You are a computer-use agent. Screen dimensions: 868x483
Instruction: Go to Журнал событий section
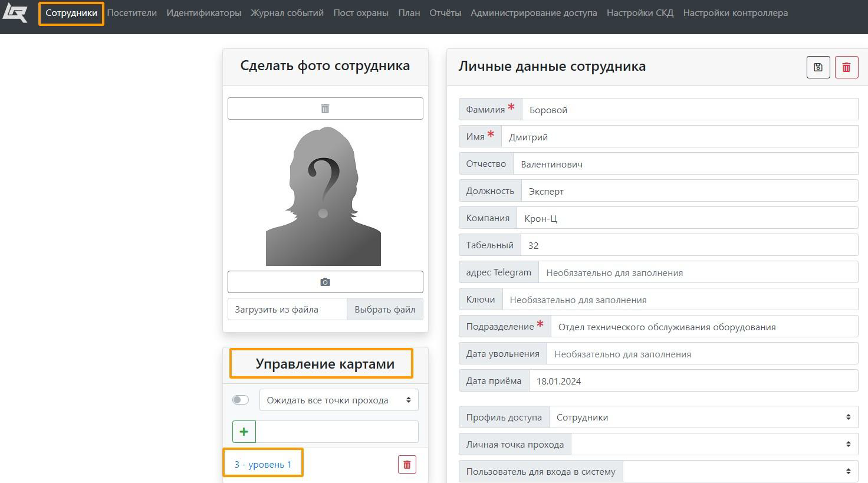(x=287, y=13)
